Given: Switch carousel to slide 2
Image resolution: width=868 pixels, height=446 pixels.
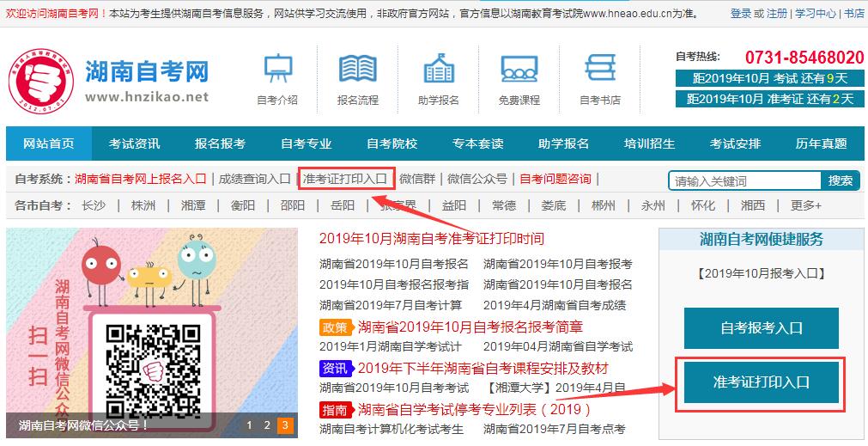Looking at the screenshot, I should coord(267,425).
